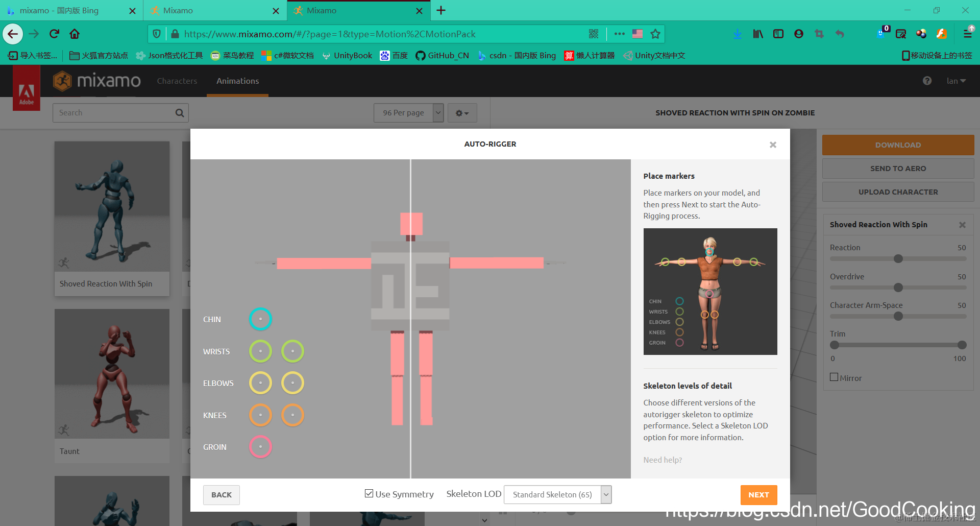Open the gear settings dropdown
This screenshot has height=526, width=980.
click(x=462, y=113)
